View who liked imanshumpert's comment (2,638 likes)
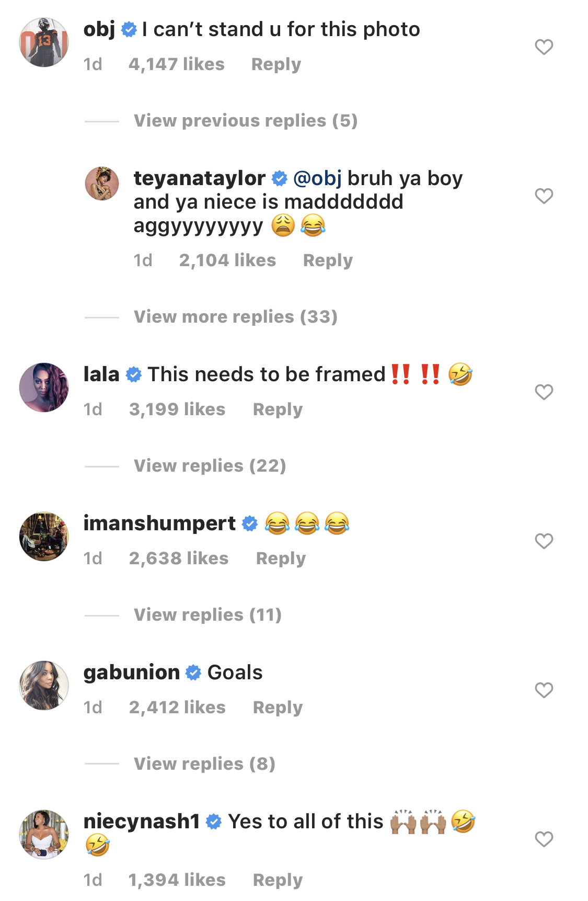Viewport: 588px width, 901px height. point(179,558)
